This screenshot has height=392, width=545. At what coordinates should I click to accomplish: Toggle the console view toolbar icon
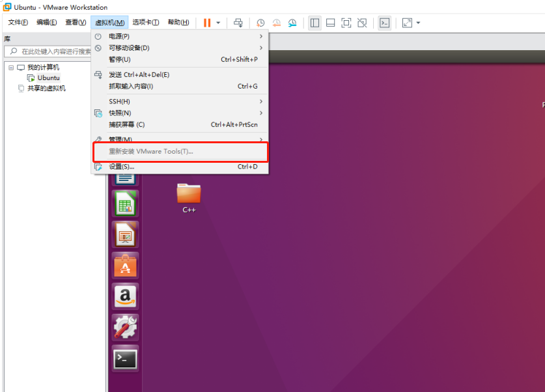tap(384, 23)
